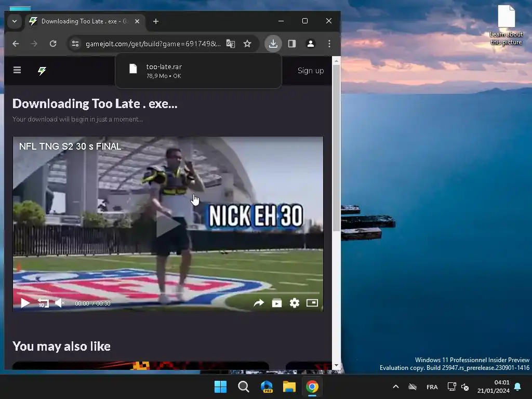View site information icon in address bar

[x=75, y=44]
